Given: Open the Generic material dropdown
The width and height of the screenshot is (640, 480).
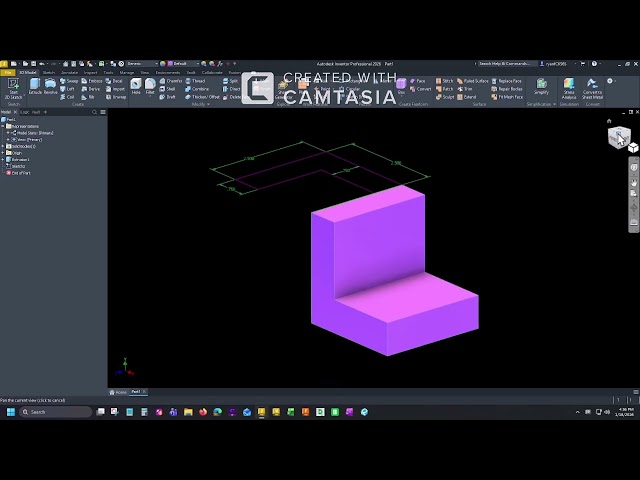Looking at the screenshot, I should tap(142, 64).
